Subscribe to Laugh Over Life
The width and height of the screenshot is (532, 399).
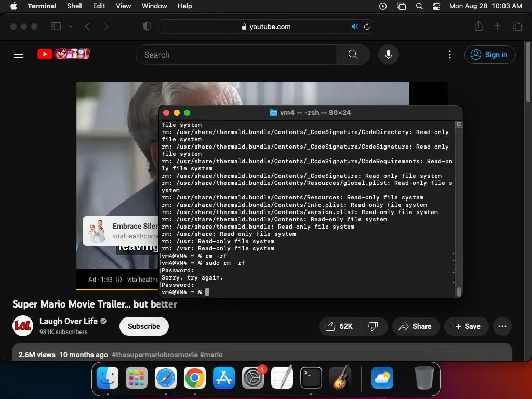pos(144,326)
